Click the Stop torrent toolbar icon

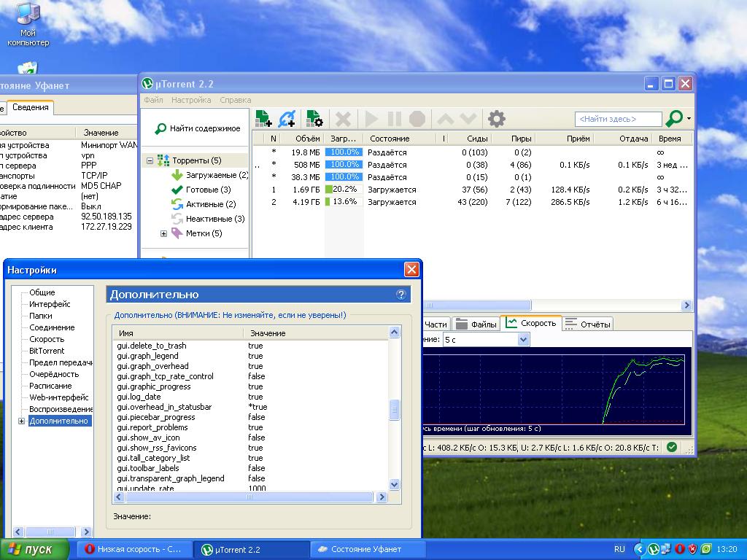(x=417, y=119)
